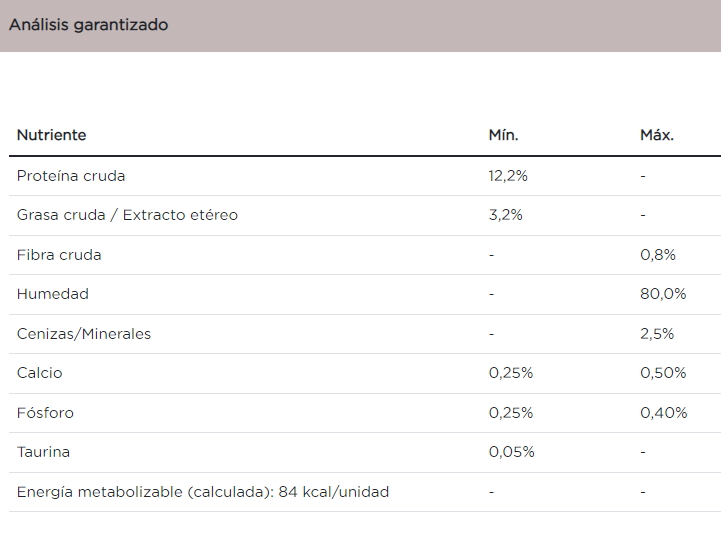Click the Máx. column header
The width and height of the screenshot is (721, 543).
[657, 135]
